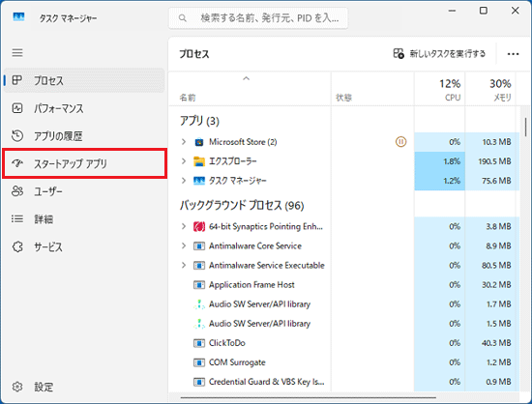
Task: Click the アプリの履歴 clock icon
Action: (x=17, y=135)
